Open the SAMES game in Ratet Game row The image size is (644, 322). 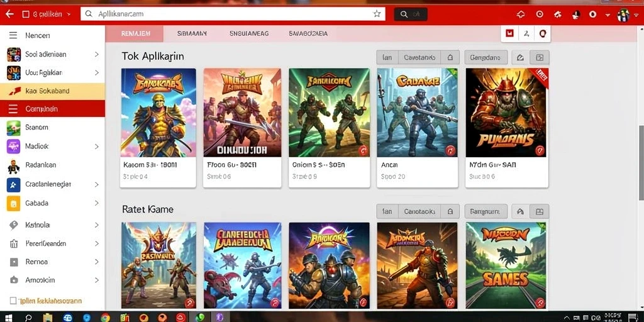506,265
